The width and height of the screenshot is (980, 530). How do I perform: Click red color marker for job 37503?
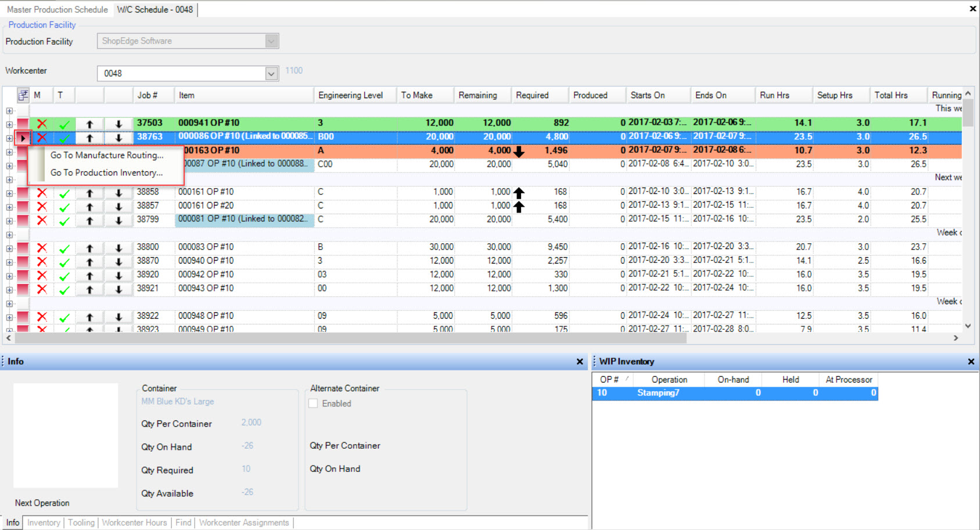[23, 124]
